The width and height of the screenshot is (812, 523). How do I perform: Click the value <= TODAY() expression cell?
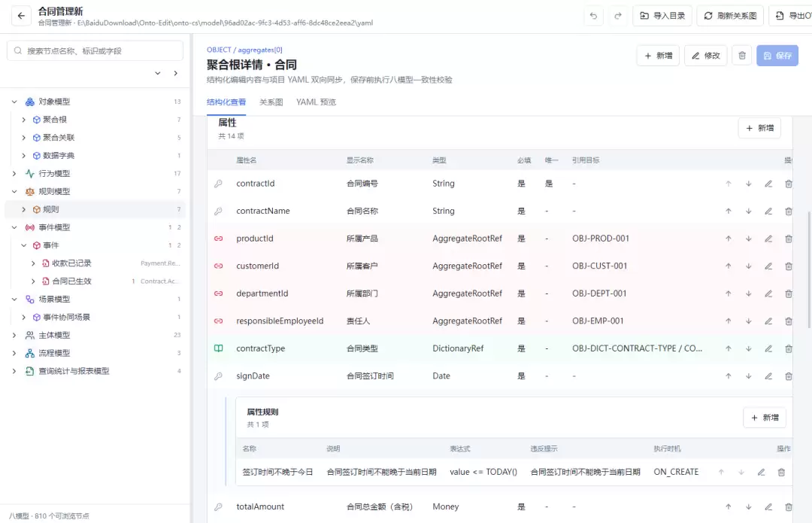click(483, 472)
